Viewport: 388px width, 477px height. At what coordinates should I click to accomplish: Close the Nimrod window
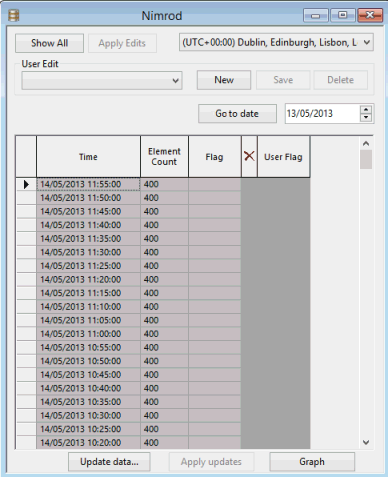pyautogui.click(x=370, y=15)
